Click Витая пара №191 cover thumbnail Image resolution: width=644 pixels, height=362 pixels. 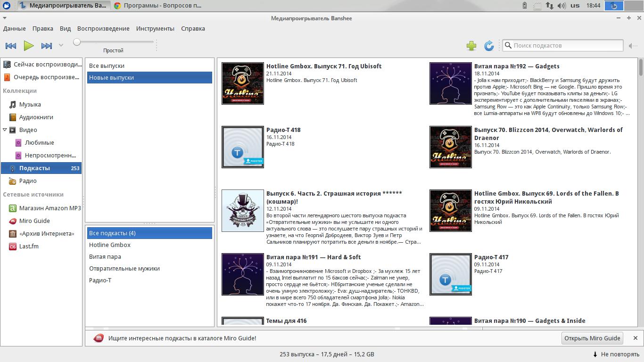pos(243,274)
